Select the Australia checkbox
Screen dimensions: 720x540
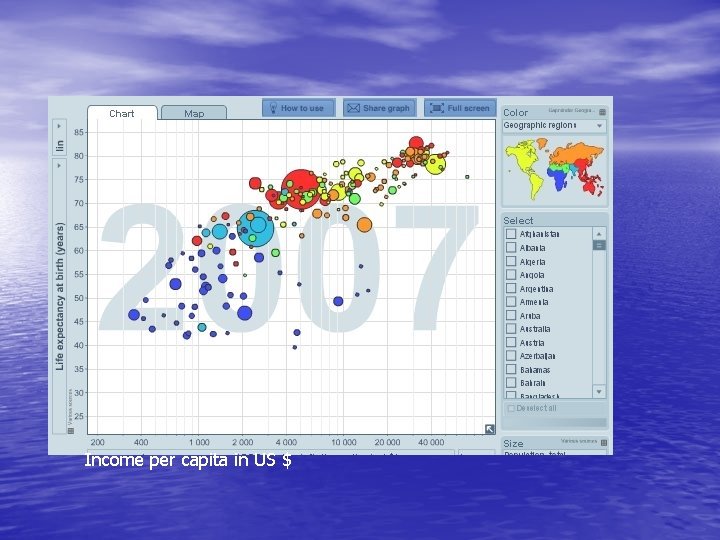coord(511,329)
